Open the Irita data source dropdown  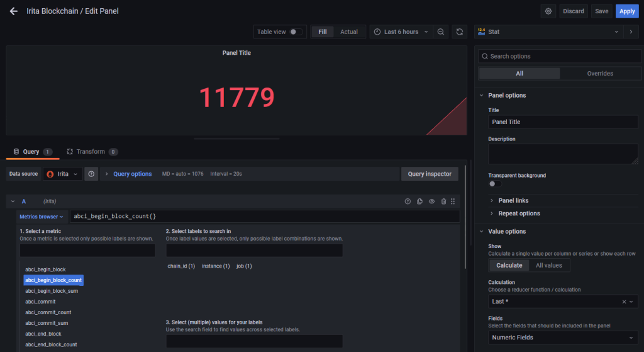62,174
